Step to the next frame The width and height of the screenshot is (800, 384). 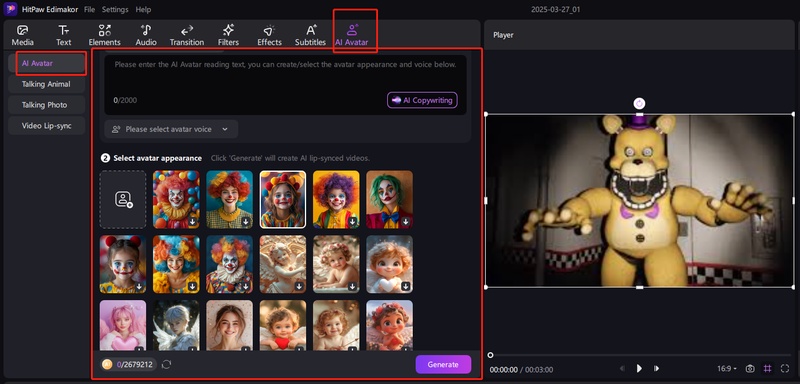(x=657, y=368)
